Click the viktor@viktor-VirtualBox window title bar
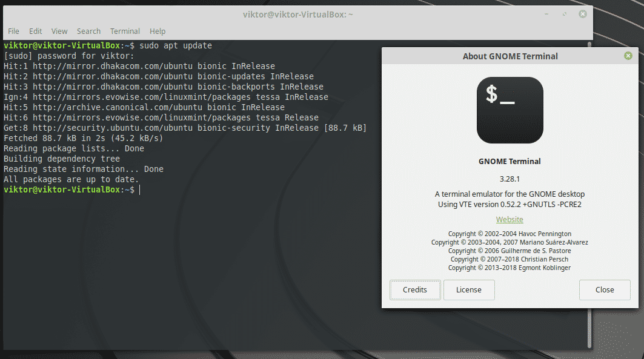This screenshot has width=644, height=359. (296, 14)
